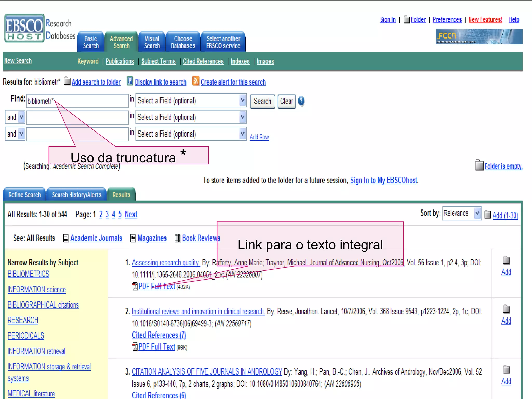Viewport: 532px width, 399px height.
Task: Narrow results by PERIODICALS subject
Action: 26,335
